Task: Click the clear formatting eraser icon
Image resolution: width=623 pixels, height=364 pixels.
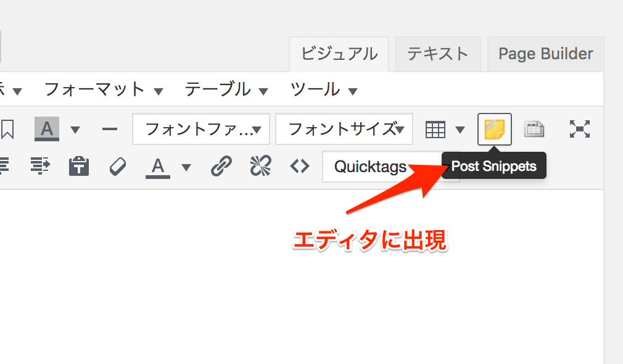Action: click(x=118, y=166)
